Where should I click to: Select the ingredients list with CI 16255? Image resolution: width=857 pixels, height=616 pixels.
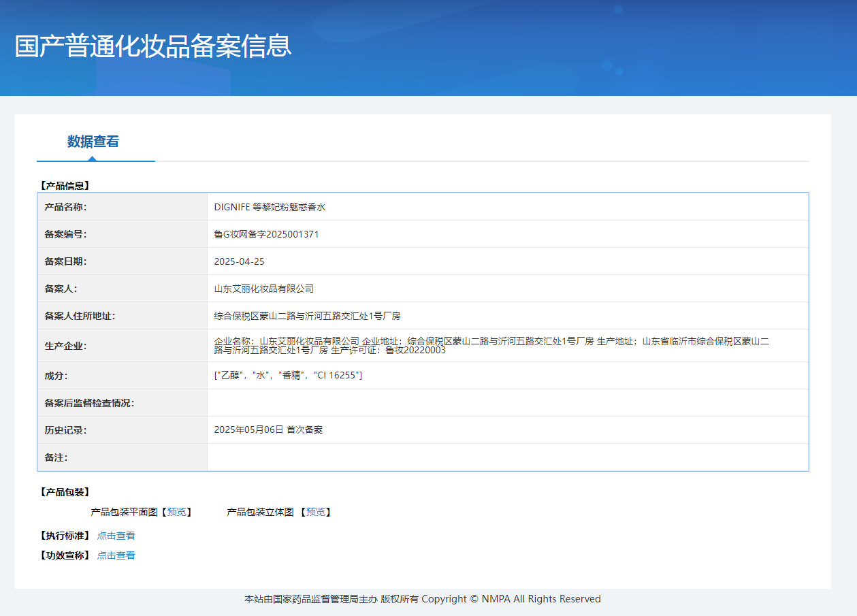click(288, 376)
